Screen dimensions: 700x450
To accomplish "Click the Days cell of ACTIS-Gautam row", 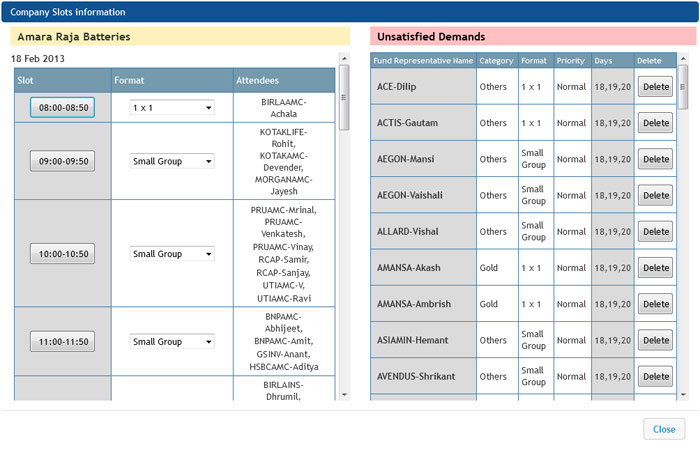I will tap(612, 123).
